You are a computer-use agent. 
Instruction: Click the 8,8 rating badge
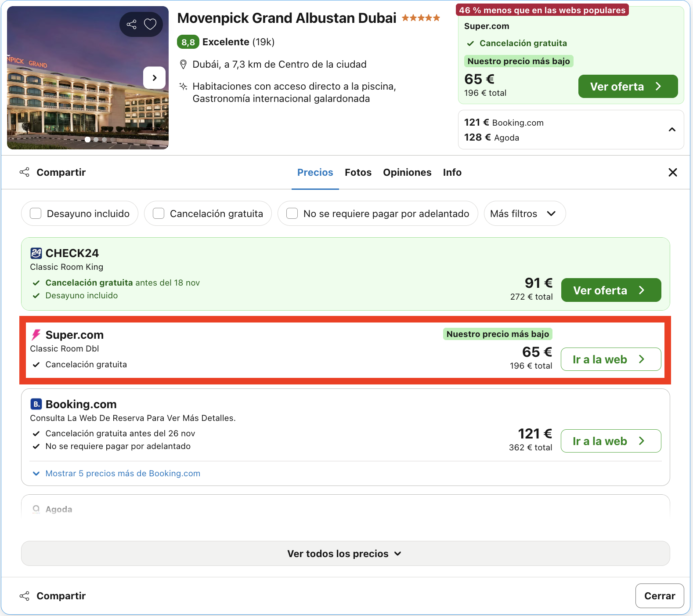188,42
